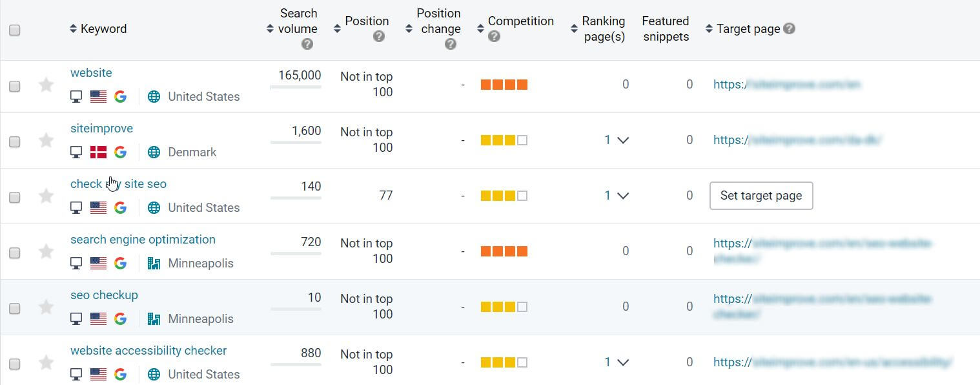Expand ranking pages for 'website accessibility checker'
Screen dimensions: 980x385
pos(622,362)
